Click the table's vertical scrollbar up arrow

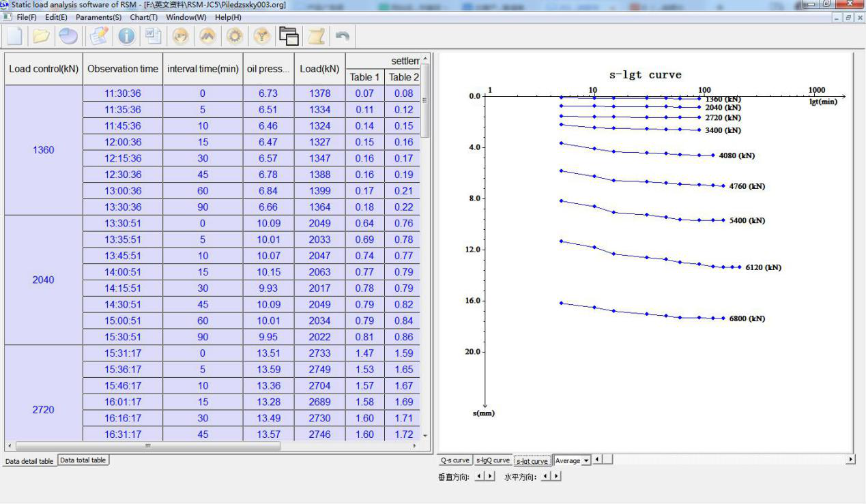426,58
